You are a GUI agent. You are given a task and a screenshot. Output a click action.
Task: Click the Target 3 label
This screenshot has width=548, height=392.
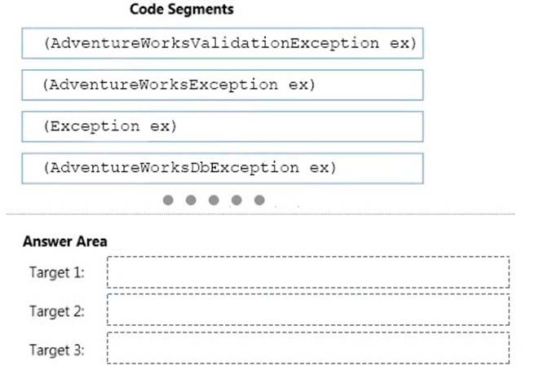pyautogui.click(x=57, y=350)
